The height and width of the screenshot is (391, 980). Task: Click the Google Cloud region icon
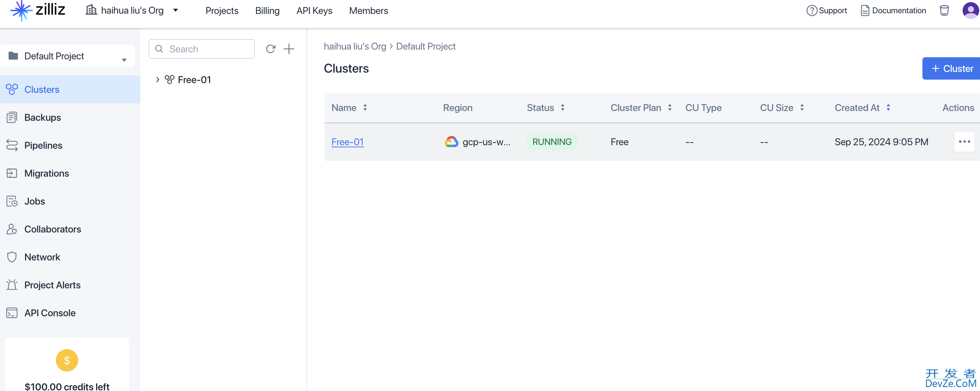click(451, 142)
